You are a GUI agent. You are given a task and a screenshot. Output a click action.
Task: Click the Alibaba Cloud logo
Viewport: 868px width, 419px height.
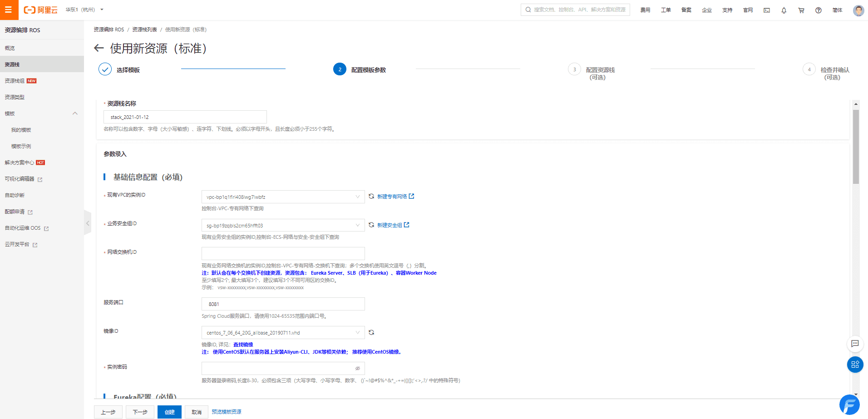41,10
